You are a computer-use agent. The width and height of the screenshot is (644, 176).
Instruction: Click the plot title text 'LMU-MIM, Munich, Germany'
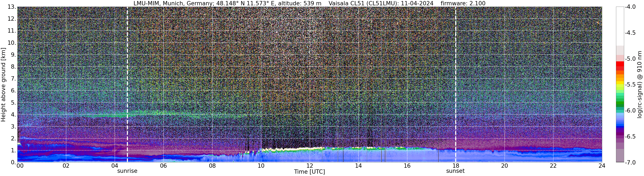click(x=173, y=3)
